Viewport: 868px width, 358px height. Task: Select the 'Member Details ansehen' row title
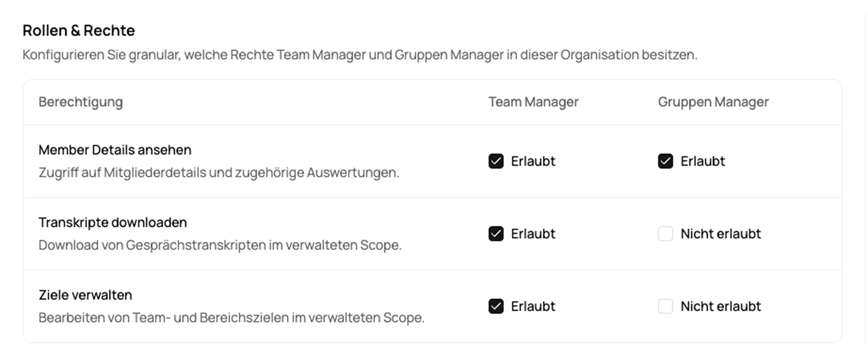click(x=115, y=149)
